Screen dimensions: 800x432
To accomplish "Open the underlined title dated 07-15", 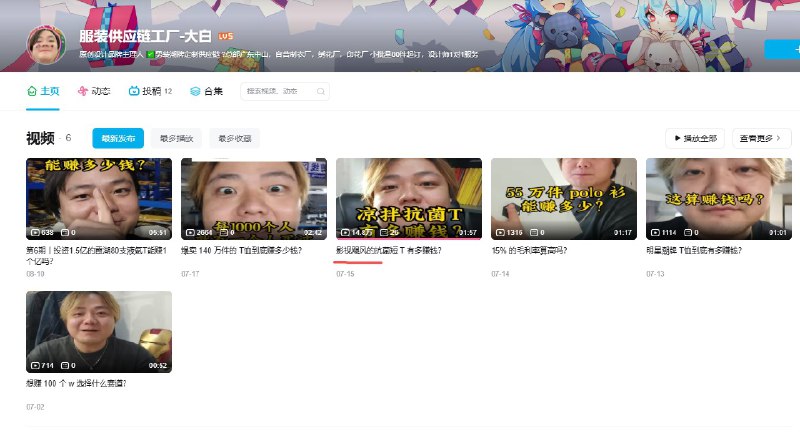I will 389,250.
